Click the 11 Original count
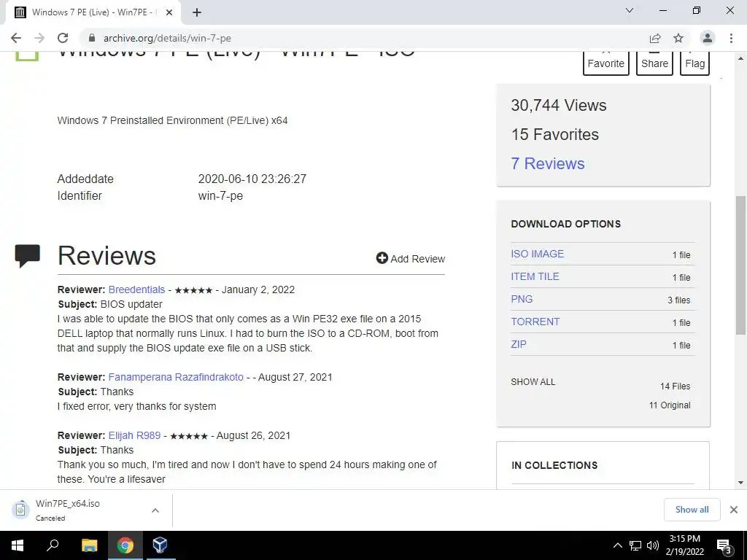This screenshot has width=747, height=560. (670, 405)
